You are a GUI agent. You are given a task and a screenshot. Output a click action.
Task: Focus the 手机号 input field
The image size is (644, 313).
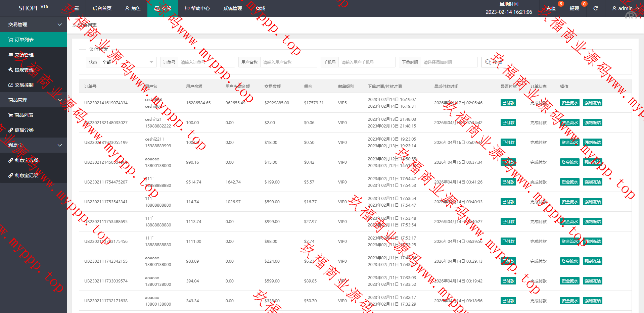(x=367, y=62)
